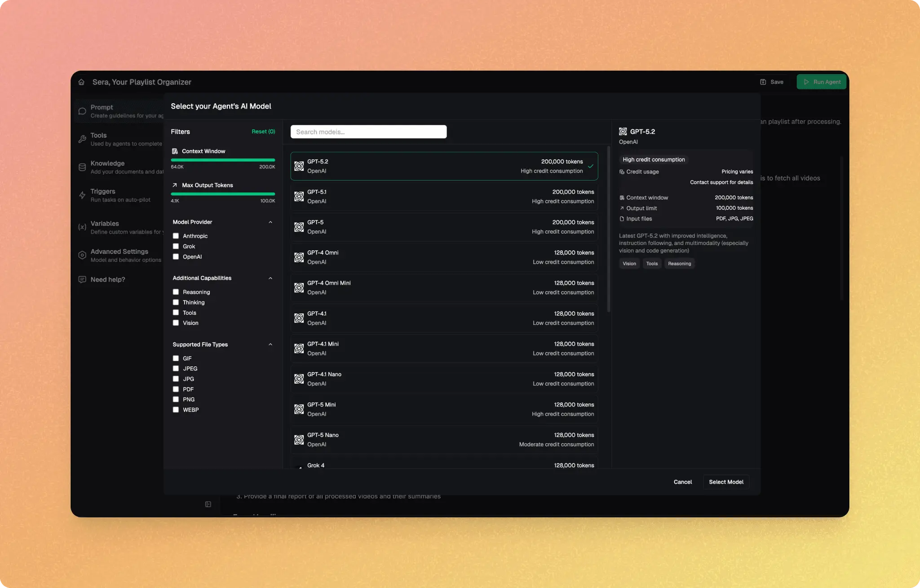Click the Credit usage icon in details

coord(622,172)
